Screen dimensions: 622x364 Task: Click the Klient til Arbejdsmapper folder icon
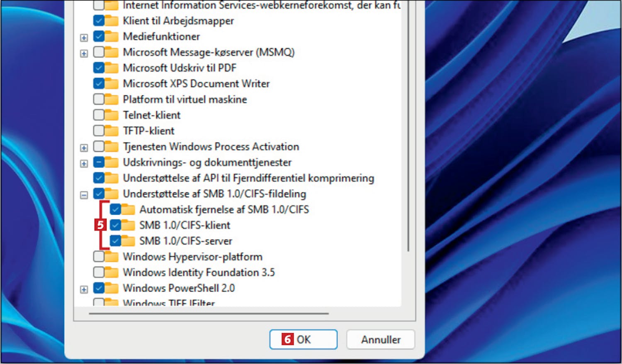(x=112, y=20)
